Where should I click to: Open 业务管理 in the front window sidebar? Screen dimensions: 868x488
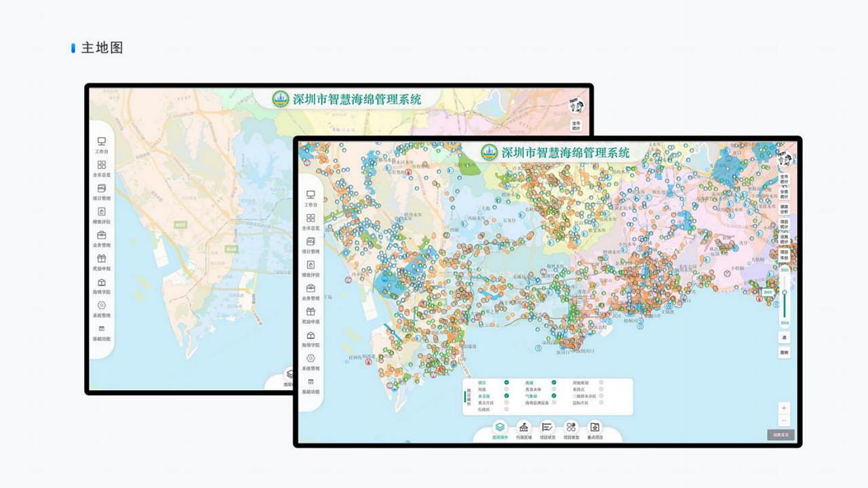coord(311,292)
